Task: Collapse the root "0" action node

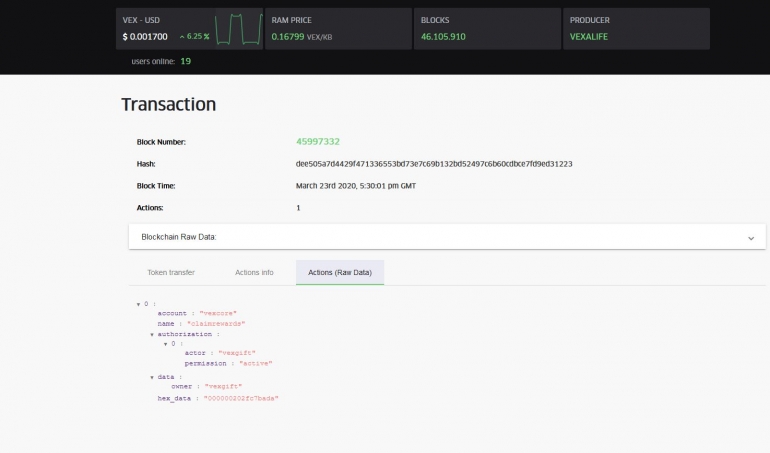Action: (138, 304)
